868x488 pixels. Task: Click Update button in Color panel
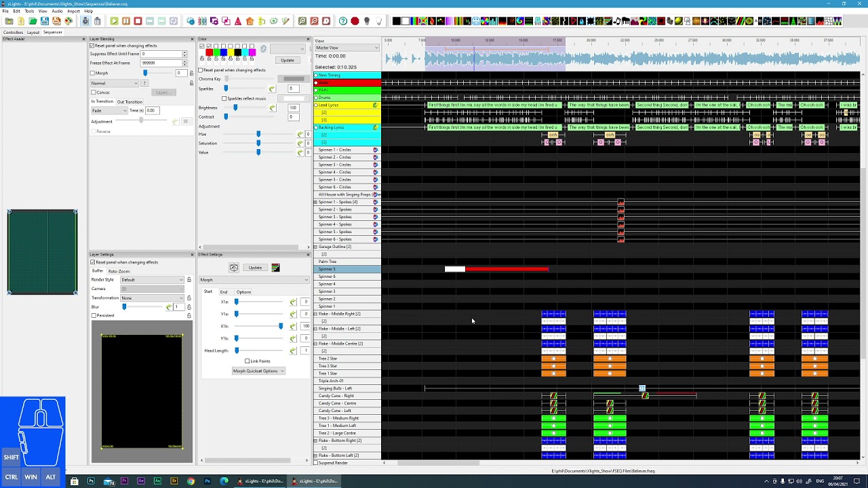pos(288,60)
